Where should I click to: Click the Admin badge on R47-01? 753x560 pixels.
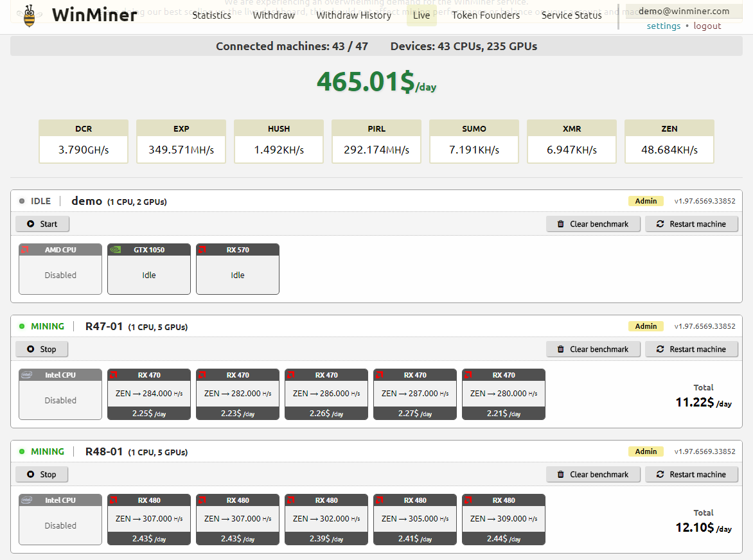tap(646, 326)
